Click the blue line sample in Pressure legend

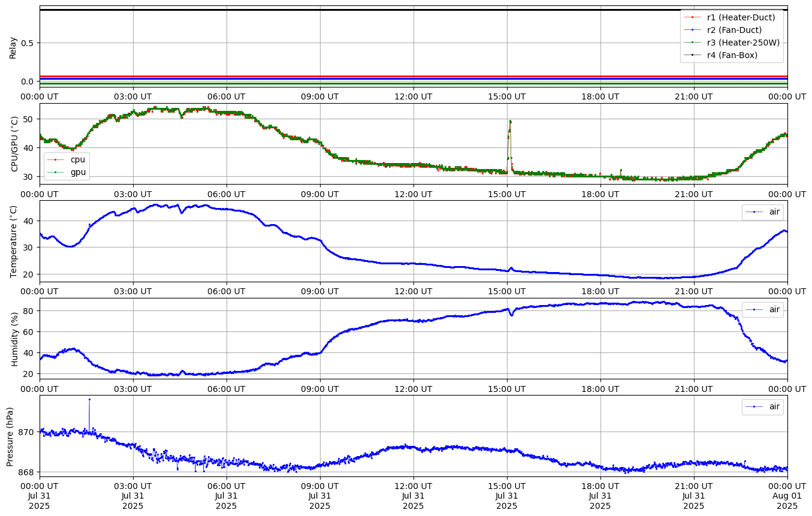[x=754, y=406]
